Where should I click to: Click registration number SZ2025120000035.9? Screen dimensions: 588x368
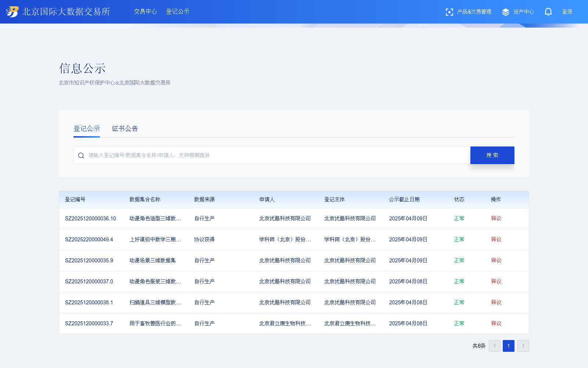[89, 261]
